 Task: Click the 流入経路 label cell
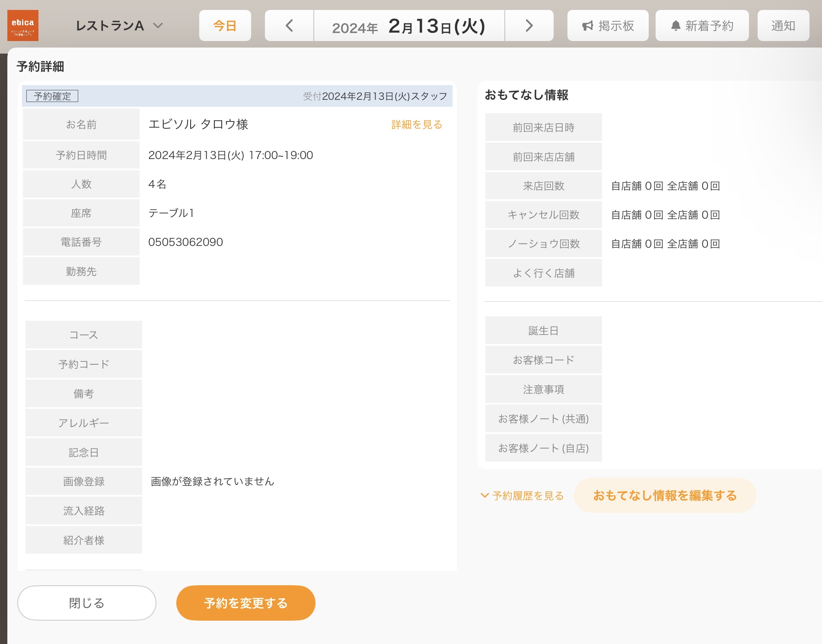pyautogui.click(x=84, y=511)
